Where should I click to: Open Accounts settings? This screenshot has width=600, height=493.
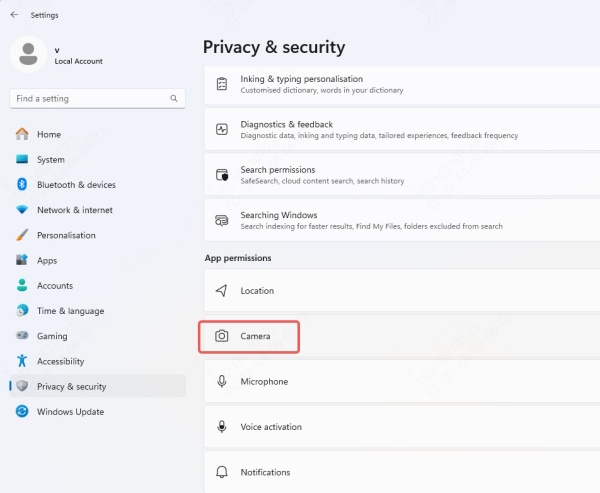point(98,286)
